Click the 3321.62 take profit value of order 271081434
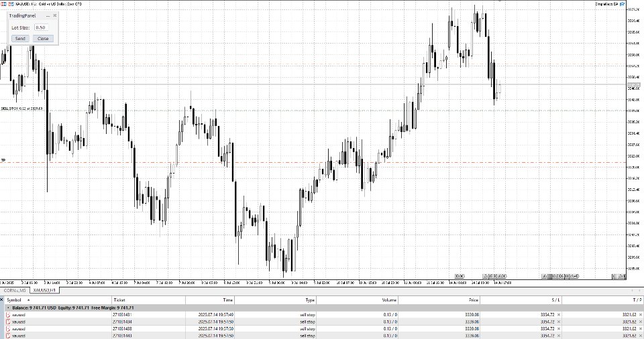Viewport: 644px width, 339px height. coord(629,322)
